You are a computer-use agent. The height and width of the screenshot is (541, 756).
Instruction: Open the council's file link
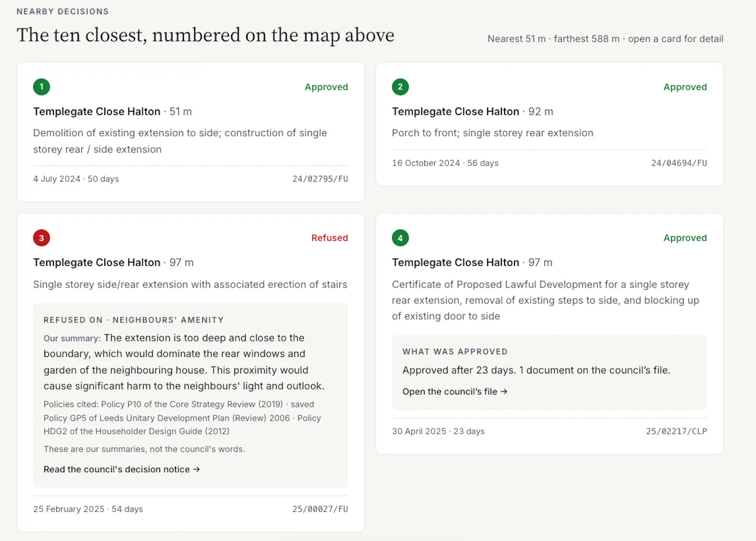pos(455,391)
